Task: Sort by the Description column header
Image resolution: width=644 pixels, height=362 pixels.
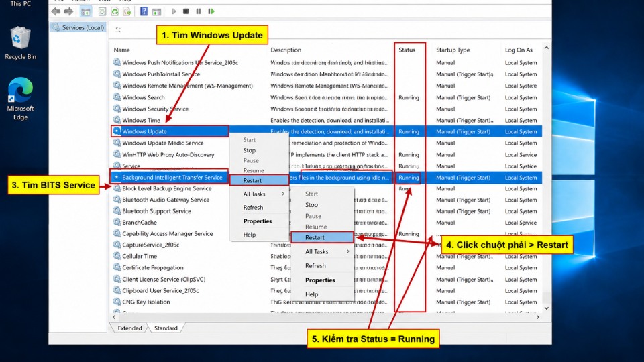Action: click(286, 50)
